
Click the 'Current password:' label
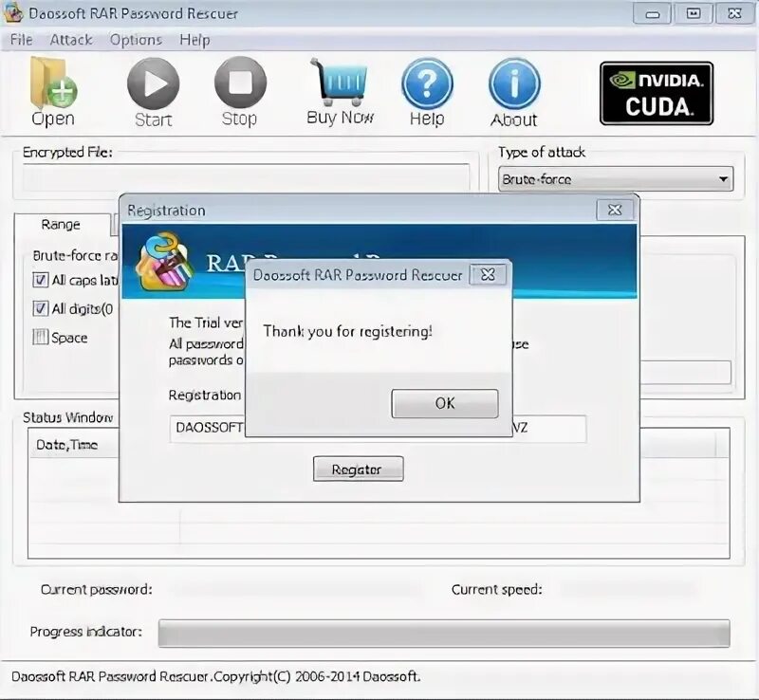coord(97,590)
